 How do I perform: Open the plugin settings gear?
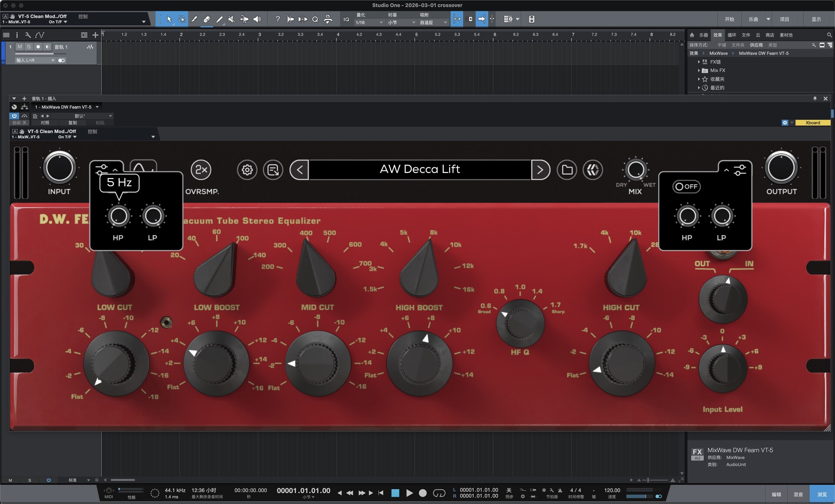click(247, 170)
